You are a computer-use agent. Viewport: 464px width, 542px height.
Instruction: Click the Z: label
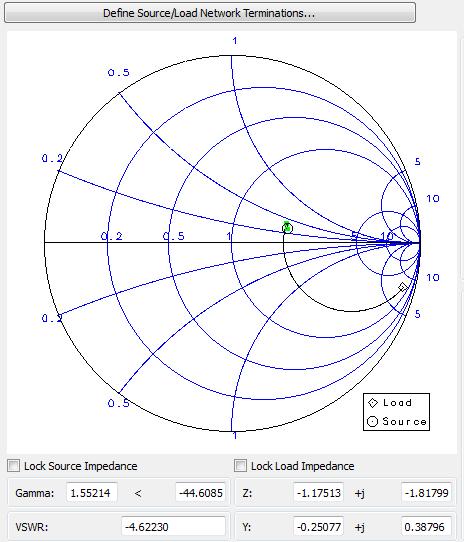pos(247,493)
